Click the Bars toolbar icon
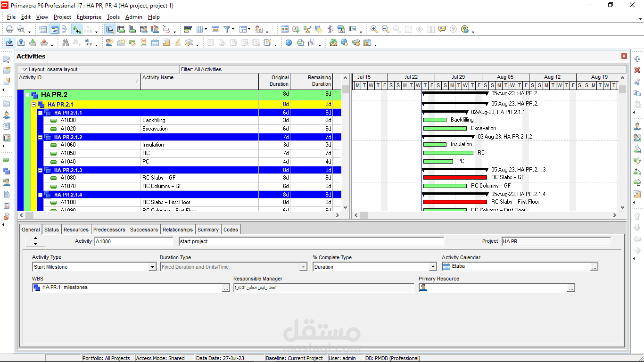This screenshot has width=644, height=362. point(188,29)
